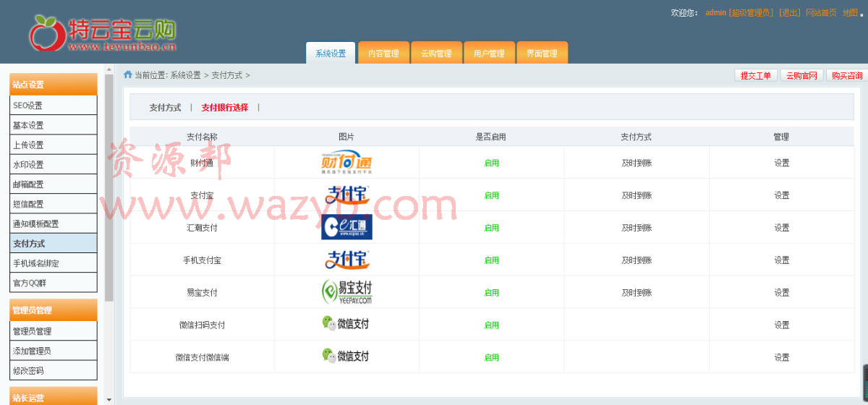Open 设置 for 手机支付宝

coord(781,260)
